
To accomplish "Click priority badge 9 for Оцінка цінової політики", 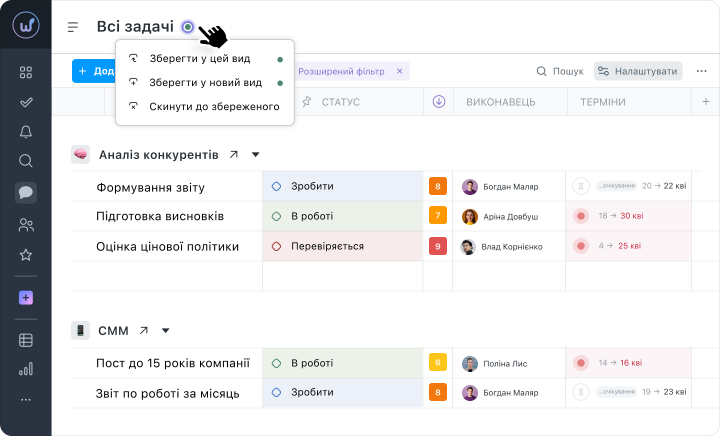I will (437, 246).
